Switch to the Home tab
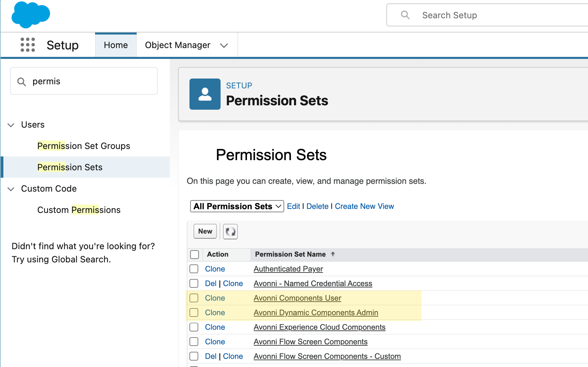Viewport: 588px width, 367px height. pos(116,45)
